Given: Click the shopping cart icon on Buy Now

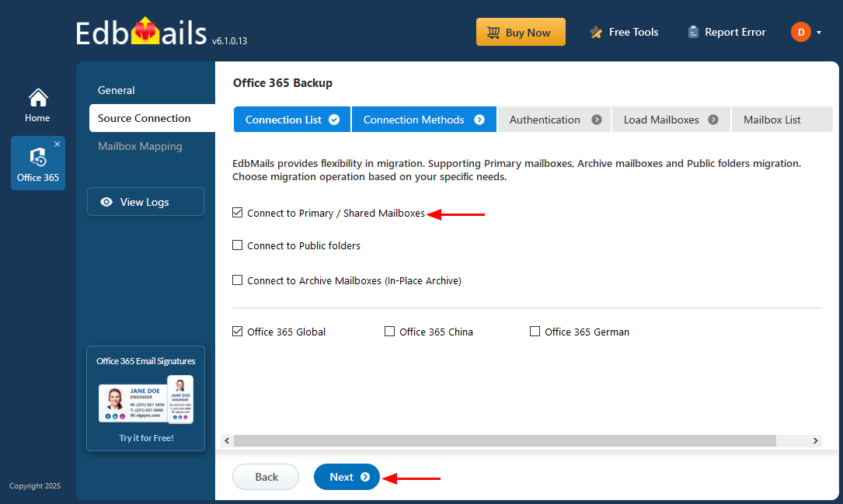Looking at the screenshot, I should point(493,33).
